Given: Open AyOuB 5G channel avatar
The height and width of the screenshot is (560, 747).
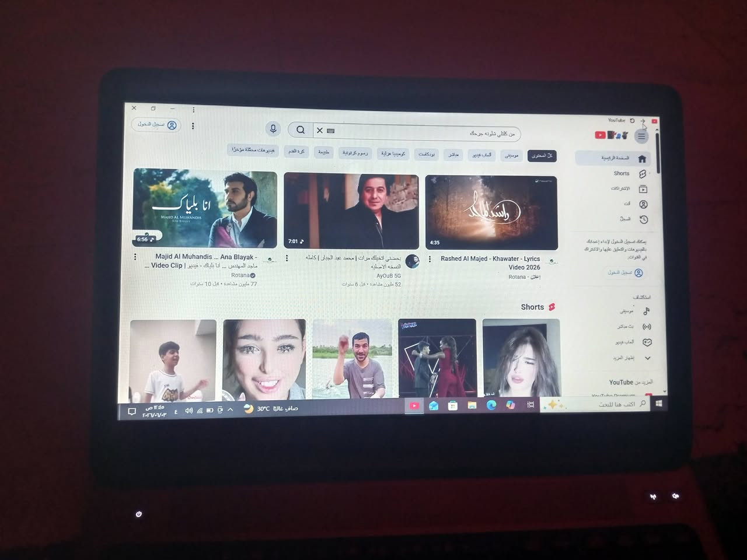Looking at the screenshot, I should (413, 261).
